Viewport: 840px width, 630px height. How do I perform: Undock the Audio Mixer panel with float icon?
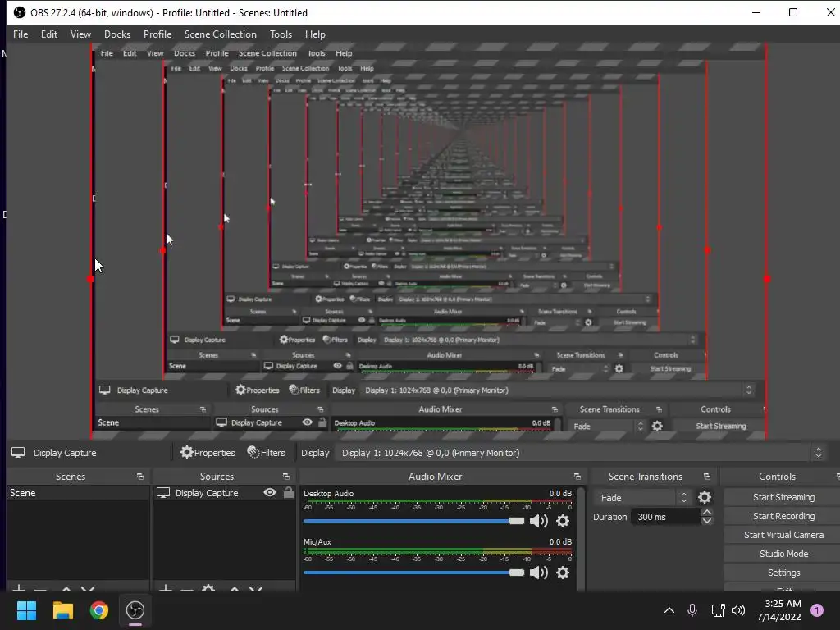pyautogui.click(x=577, y=477)
